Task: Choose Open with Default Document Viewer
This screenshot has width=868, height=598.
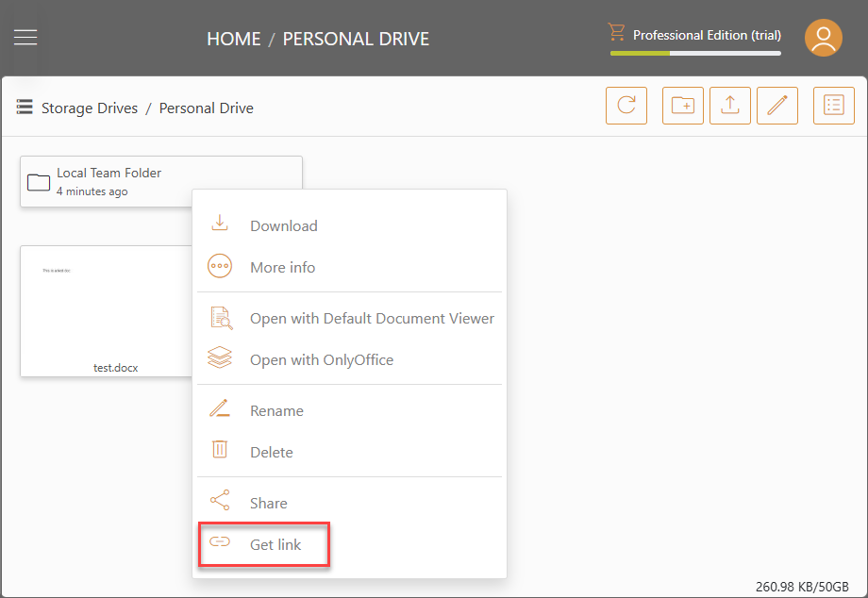Action: coord(349,319)
